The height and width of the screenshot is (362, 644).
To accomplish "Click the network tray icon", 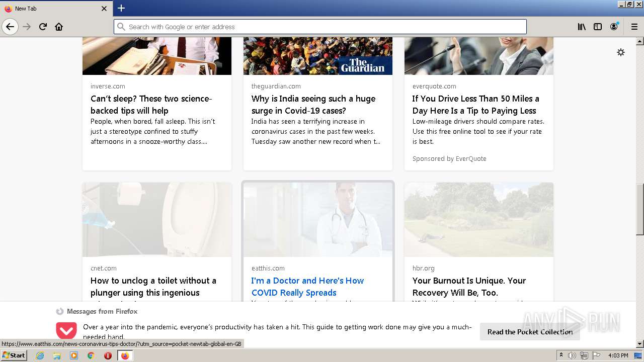I will [x=584, y=355].
